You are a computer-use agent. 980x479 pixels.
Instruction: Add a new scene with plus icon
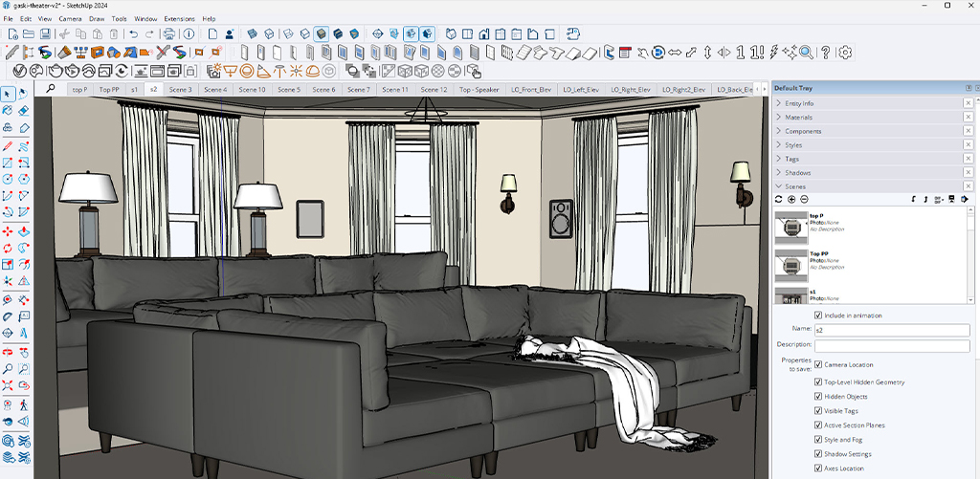point(791,199)
